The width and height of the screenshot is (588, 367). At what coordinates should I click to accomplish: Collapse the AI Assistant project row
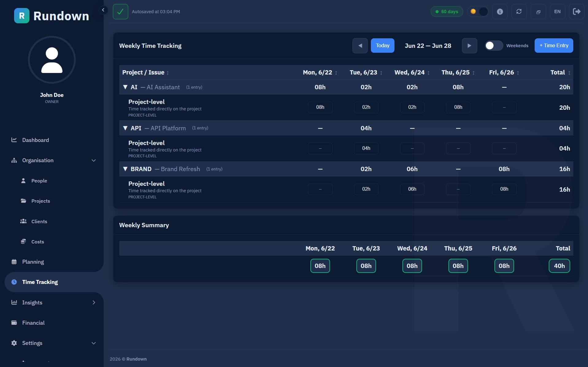tap(125, 87)
